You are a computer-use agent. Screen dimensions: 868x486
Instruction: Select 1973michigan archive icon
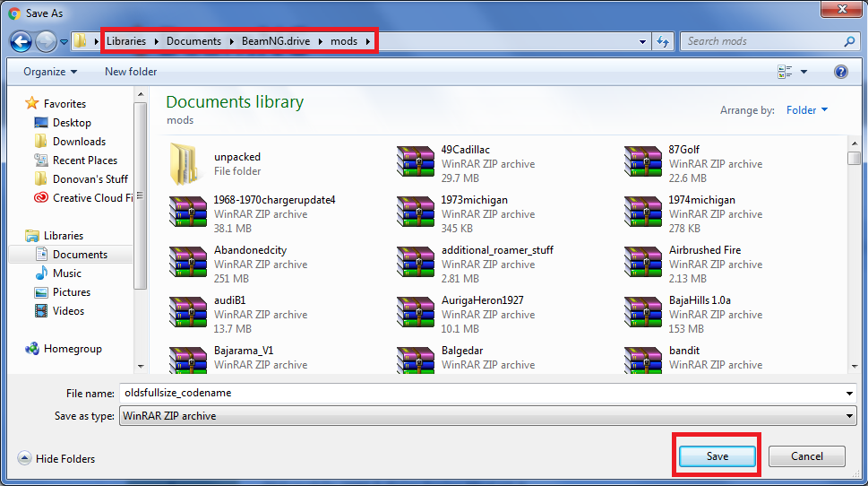pos(416,212)
